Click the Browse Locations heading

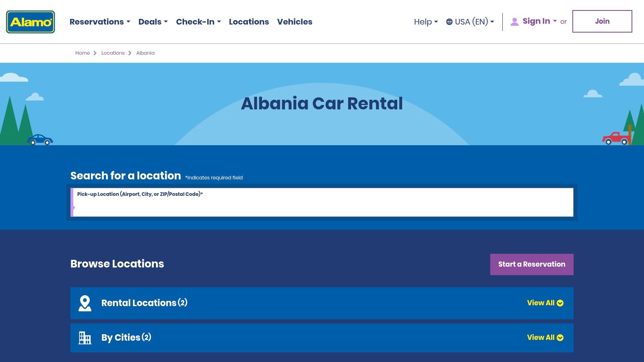(x=117, y=264)
